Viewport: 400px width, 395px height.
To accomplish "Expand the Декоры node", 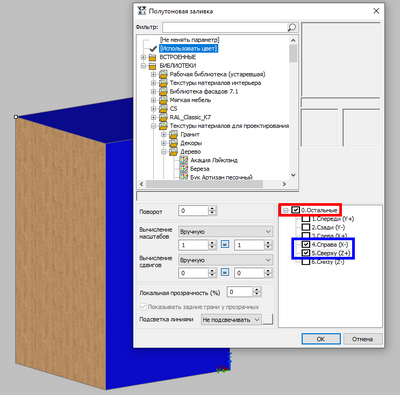I will click(164, 143).
